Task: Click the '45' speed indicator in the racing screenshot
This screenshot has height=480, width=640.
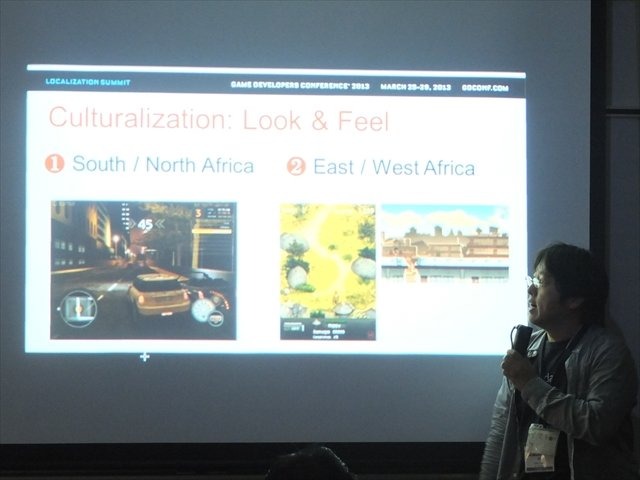Action: [145, 224]
